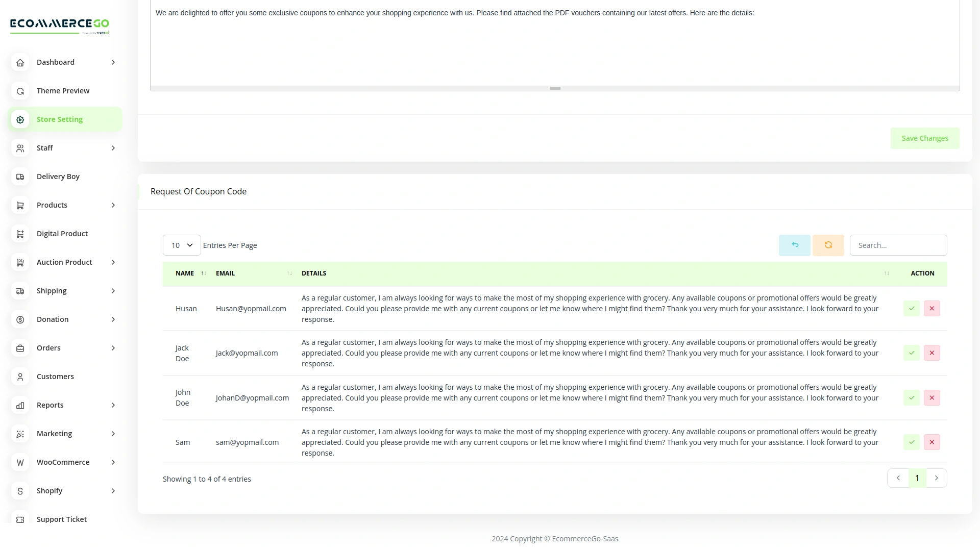
Task: Expand the Orders submenu chevron
Action: click(x=113, y=348)
